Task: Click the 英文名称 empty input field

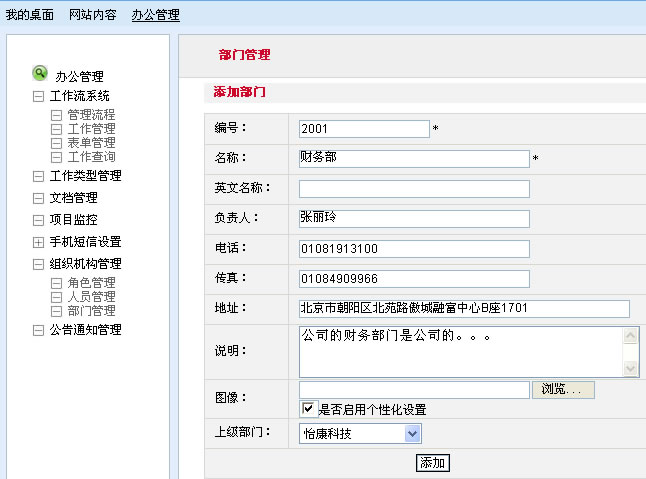Action: 414,189
